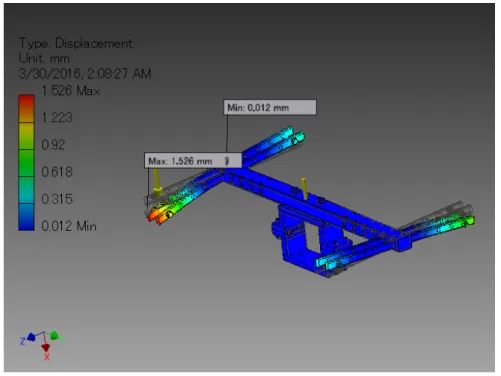Click the dark blue segment of the color bar
The image size is (501, 376).
pos(26,217)
